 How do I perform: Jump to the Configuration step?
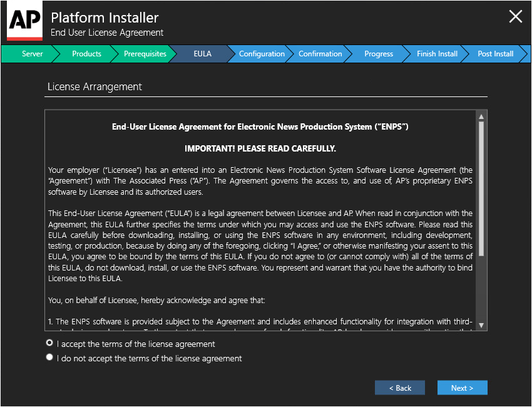pos(262,54)
